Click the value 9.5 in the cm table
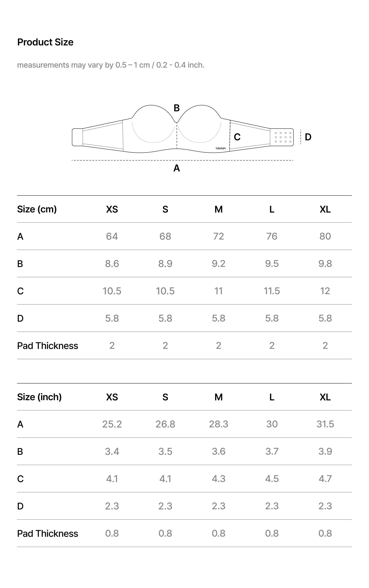This screenshot has width=369, height=588. [x=272, y=264]
